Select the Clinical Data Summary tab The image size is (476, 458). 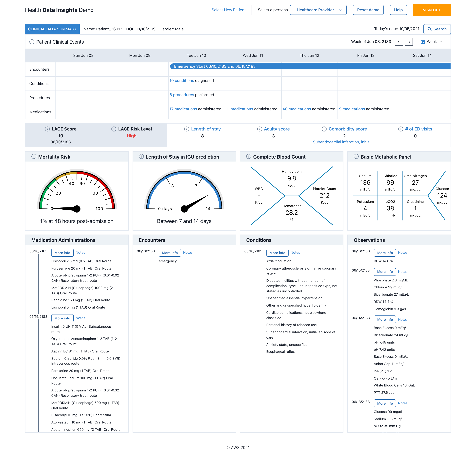[x=52, y=29]
